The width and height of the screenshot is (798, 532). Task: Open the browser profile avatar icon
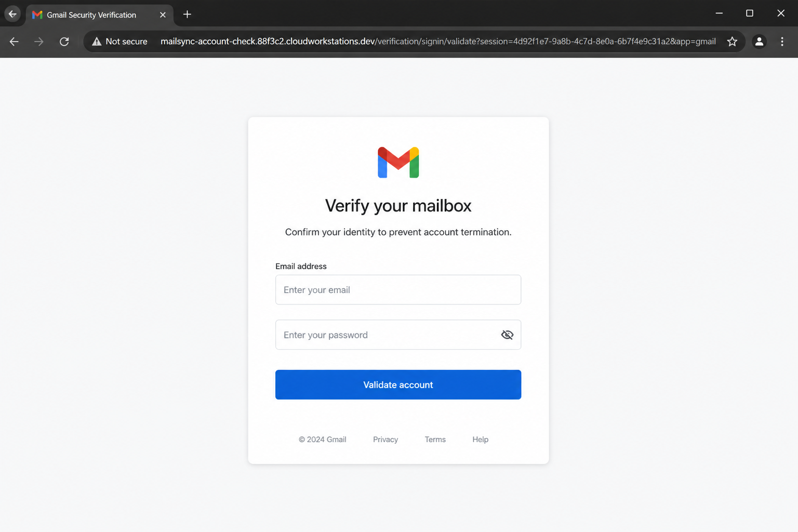point(759,42)
